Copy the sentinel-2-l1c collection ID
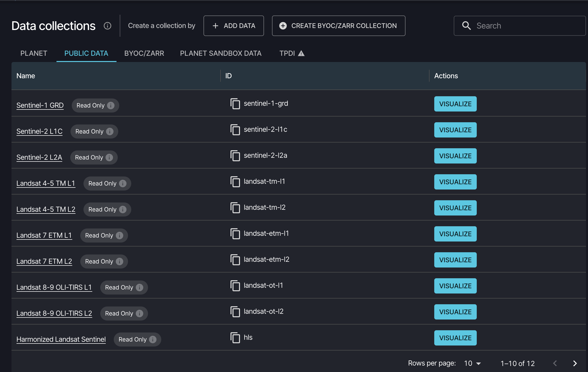Viewport: 588px width, 372px height. click(235, 130)
